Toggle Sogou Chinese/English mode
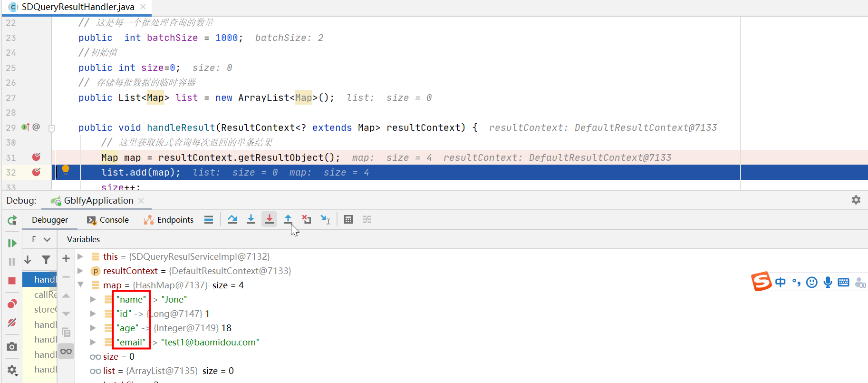Image resolution: width=868 pixels, height=383 pixels. pos(781,282)
